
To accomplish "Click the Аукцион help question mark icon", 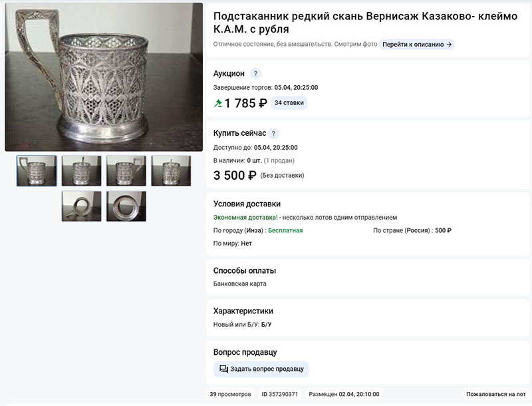I will point(255,73).
